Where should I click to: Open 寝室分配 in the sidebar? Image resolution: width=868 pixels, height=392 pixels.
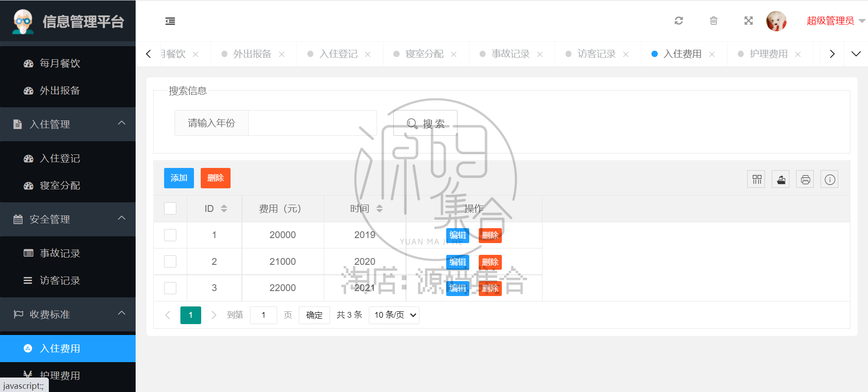coord(68,186)
